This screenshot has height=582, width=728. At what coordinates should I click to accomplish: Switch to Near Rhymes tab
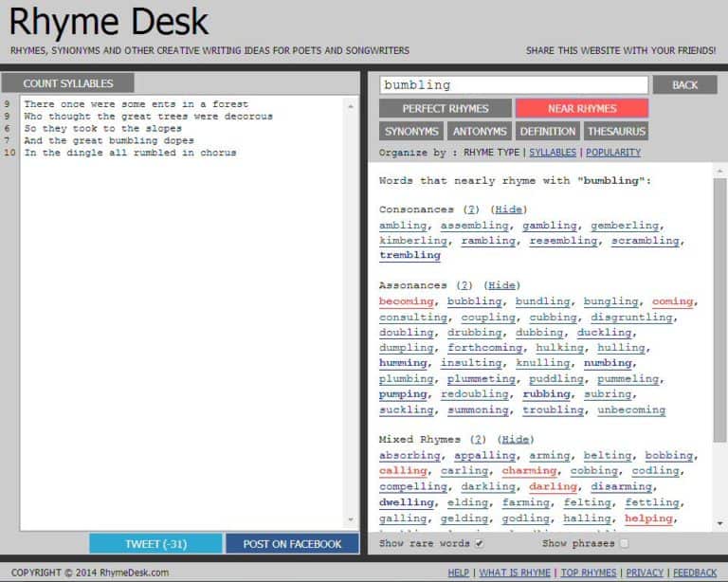tap(581, 108)
